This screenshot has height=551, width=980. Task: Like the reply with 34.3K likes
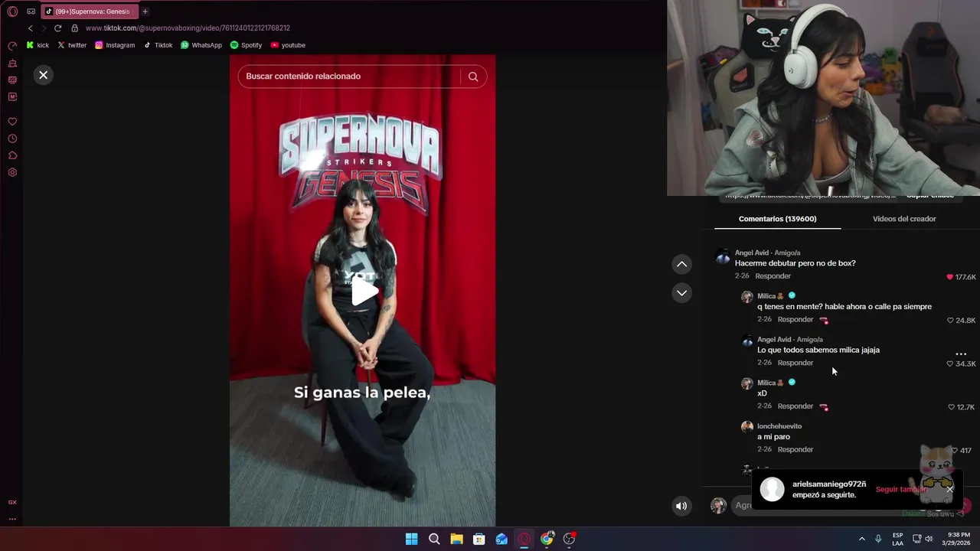pos(950,364)
